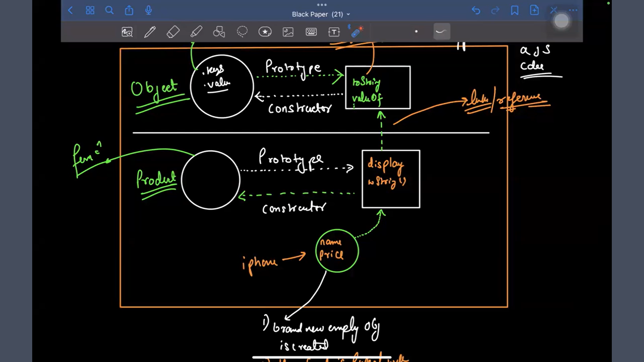
Task: Open the zoom window writing tool
Action: [127, 32]
